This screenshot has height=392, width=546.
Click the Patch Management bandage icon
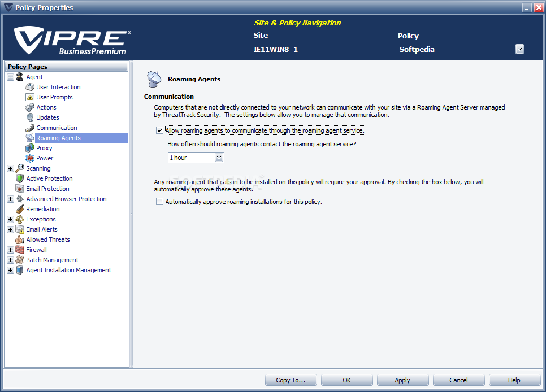(20, 260)
